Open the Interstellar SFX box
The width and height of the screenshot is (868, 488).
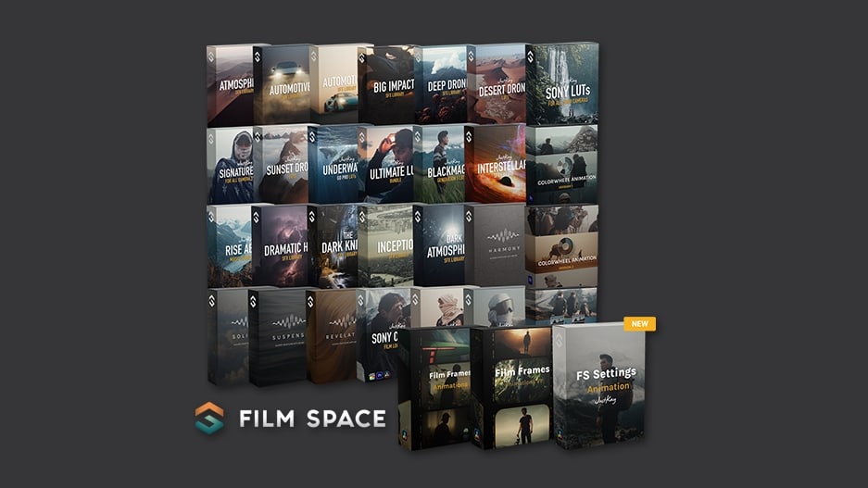(x=497, y=164)
